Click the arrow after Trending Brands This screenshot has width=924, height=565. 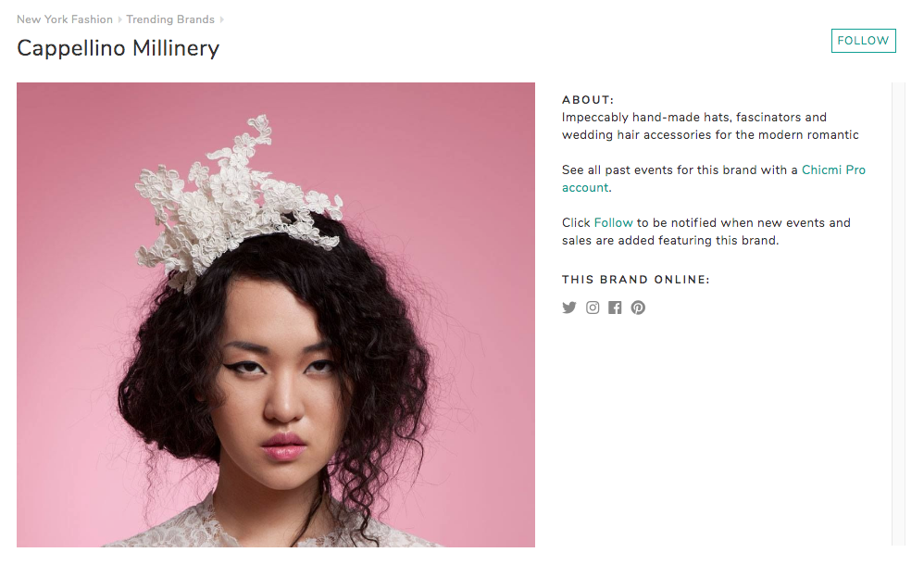pos(221,20)
